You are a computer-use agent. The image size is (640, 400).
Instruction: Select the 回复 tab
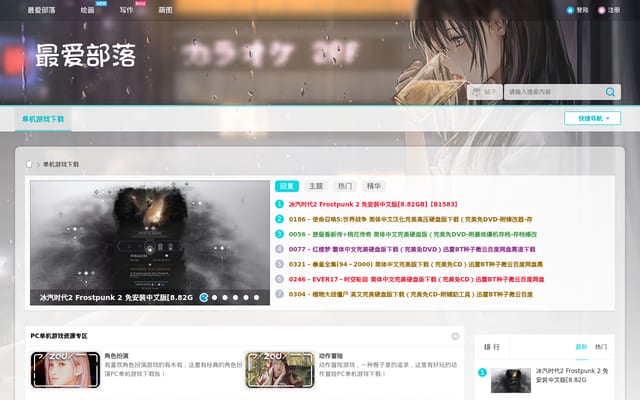tap(287, 186)
